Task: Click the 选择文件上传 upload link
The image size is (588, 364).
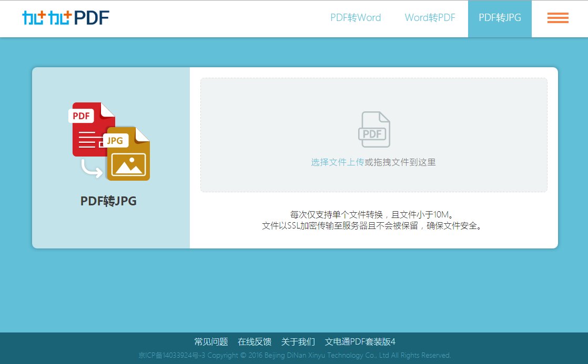Action: click(337, 162)
